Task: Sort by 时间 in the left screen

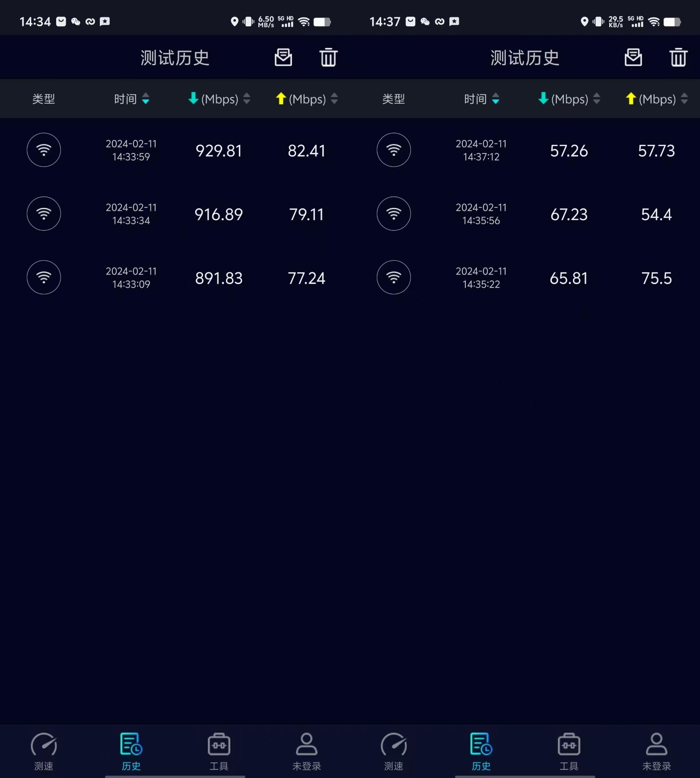Action: [132, 99]
